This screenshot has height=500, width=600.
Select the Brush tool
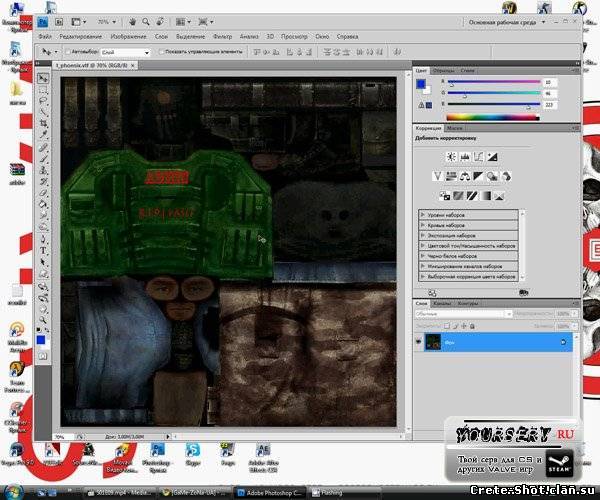click(x=43, y=158)
